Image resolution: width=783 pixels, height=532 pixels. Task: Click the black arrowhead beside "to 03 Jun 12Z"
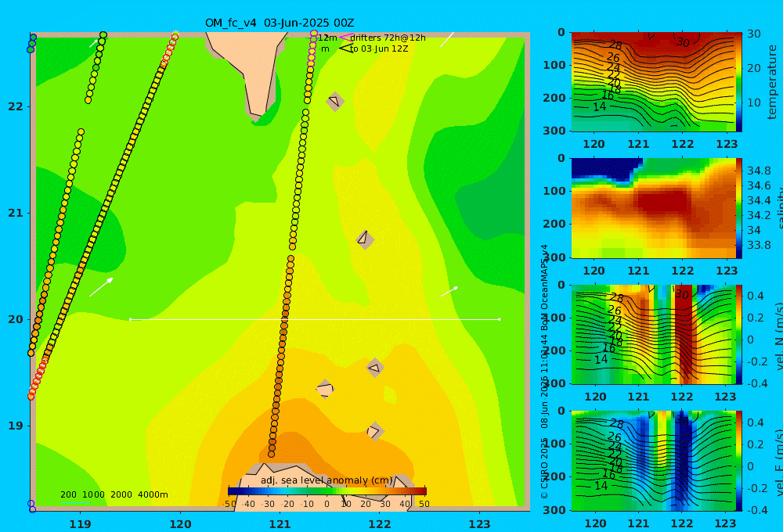tap(345, 49)
